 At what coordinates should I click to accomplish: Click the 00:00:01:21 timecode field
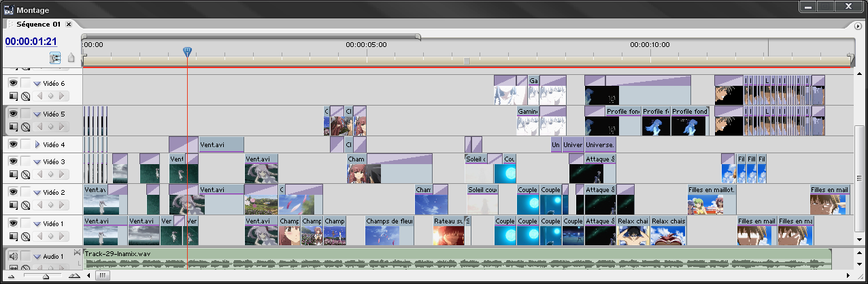pos(31,42)
